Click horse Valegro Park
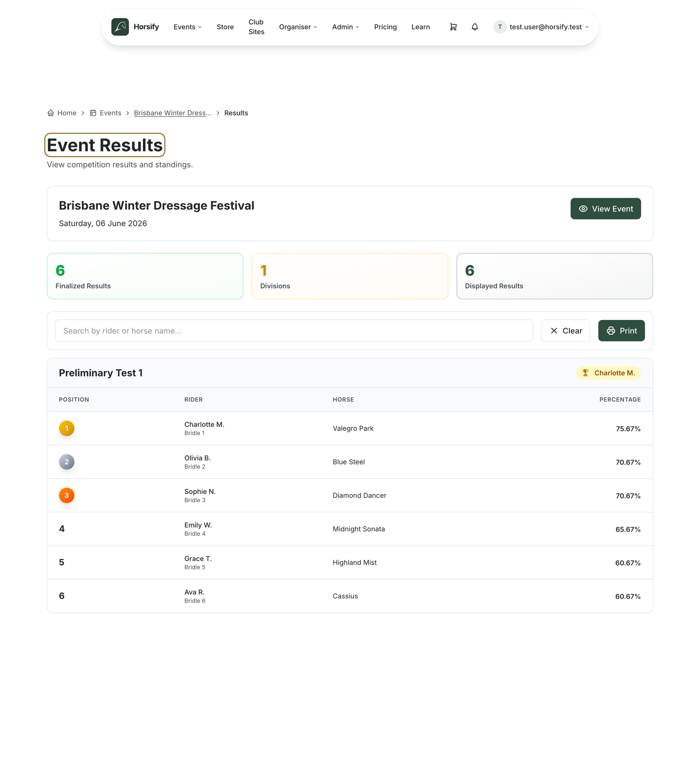 click(x=353, y=428)
